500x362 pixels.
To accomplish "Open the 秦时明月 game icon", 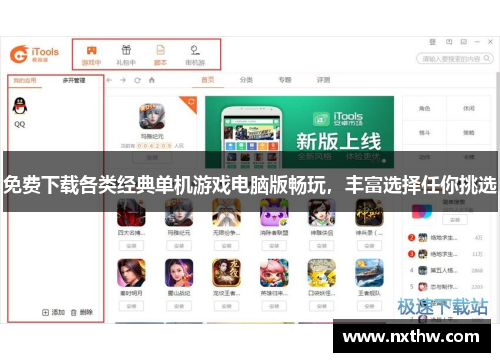I will click(131, 273).
